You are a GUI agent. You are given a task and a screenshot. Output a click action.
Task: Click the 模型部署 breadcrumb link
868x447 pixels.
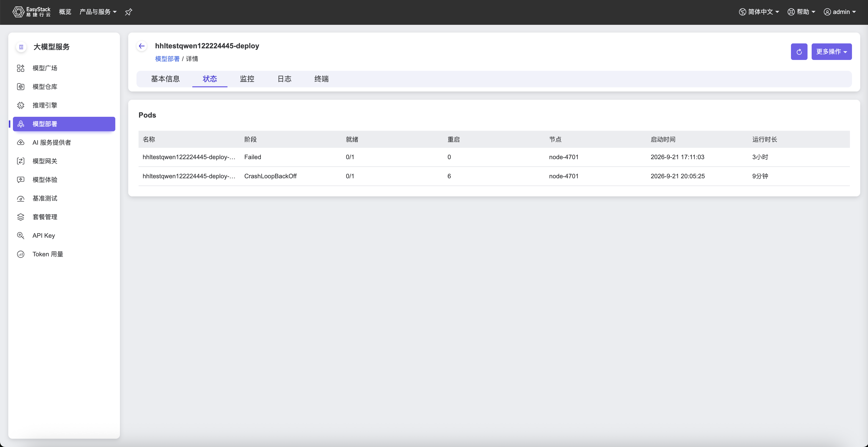tap(167, 59)
